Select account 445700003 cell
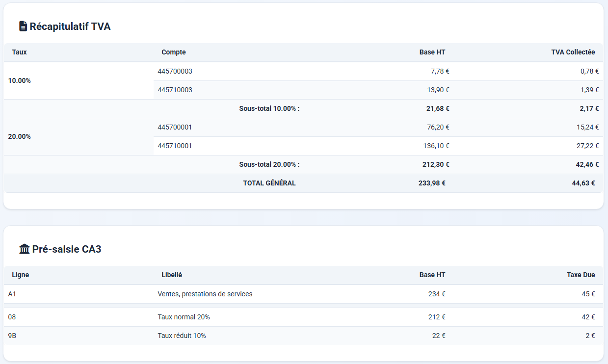 point(175,71)
